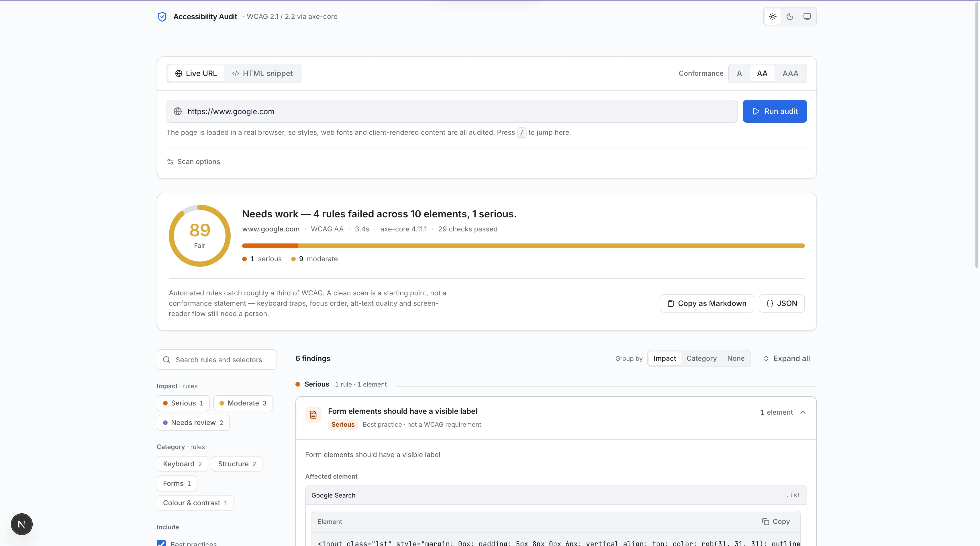Switch to the Live URL tab

[x=196, y=73]
